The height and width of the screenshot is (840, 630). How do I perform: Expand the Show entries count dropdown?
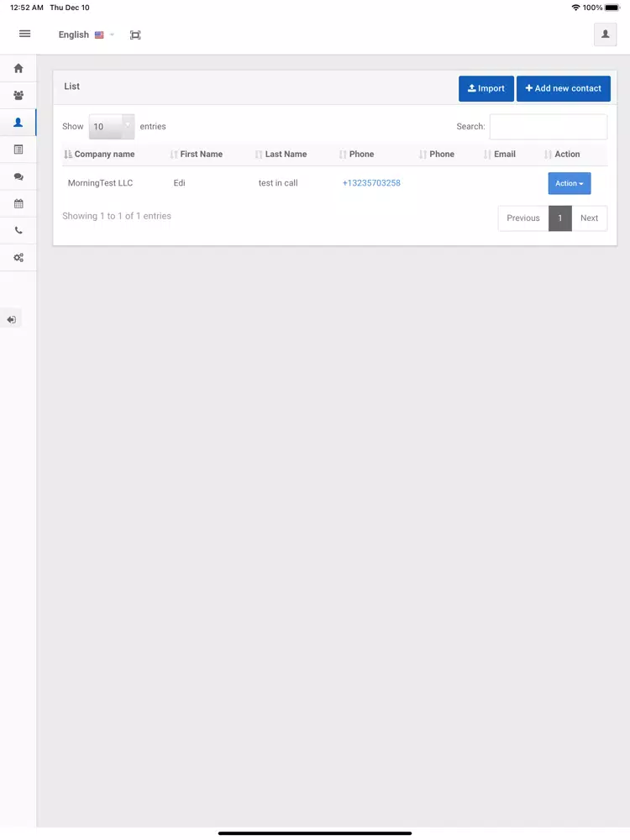coord(112,127)
